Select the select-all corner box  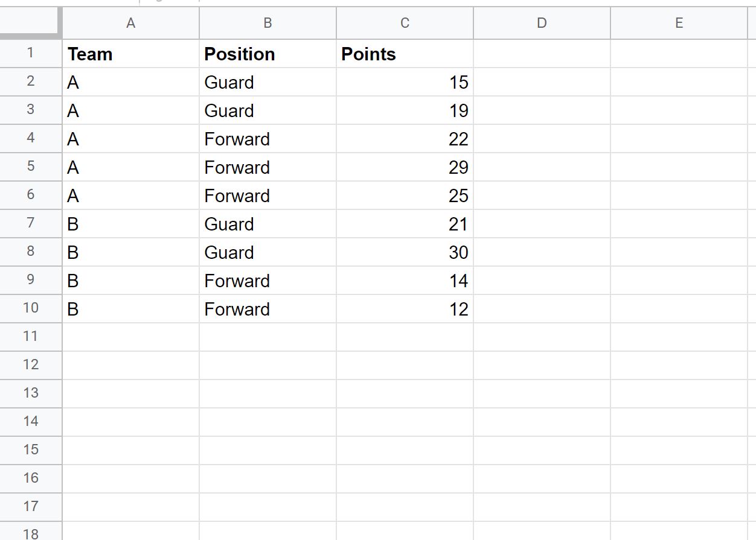[x=31, y=23]
